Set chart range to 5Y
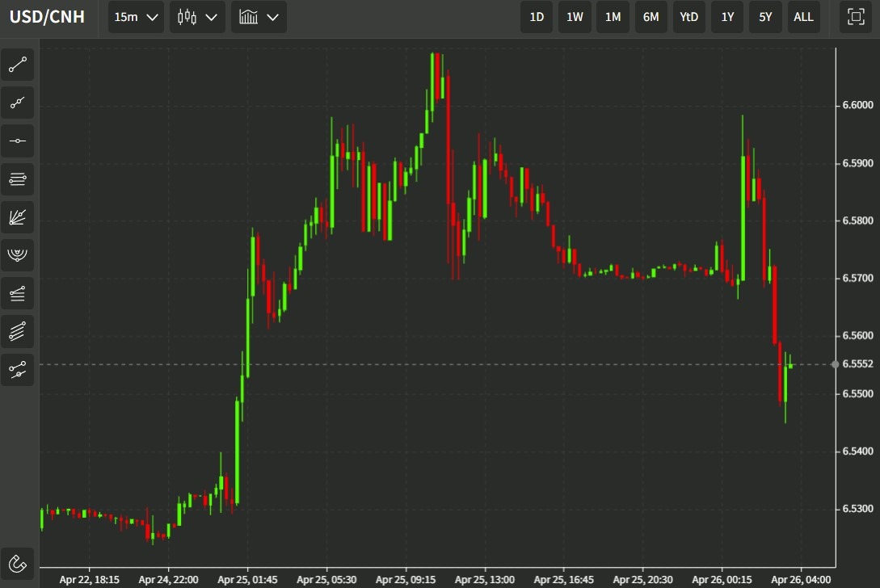 click(765, 17)
